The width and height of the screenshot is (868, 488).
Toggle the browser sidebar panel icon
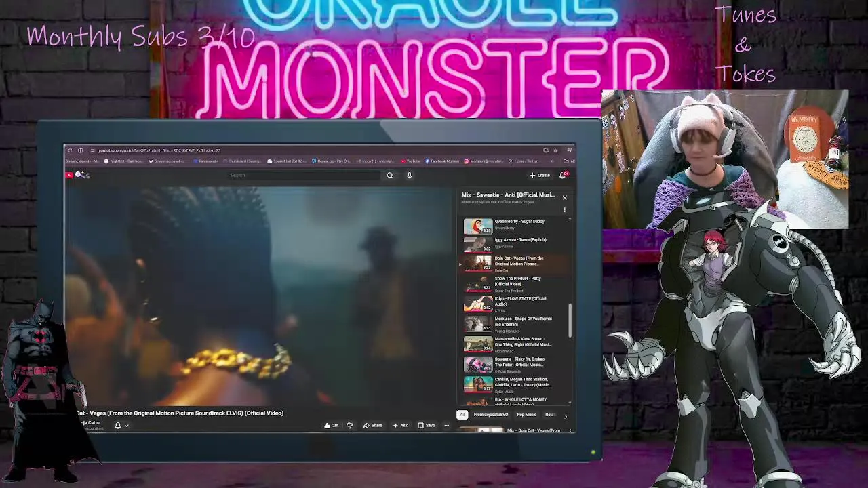click(80, 150)
